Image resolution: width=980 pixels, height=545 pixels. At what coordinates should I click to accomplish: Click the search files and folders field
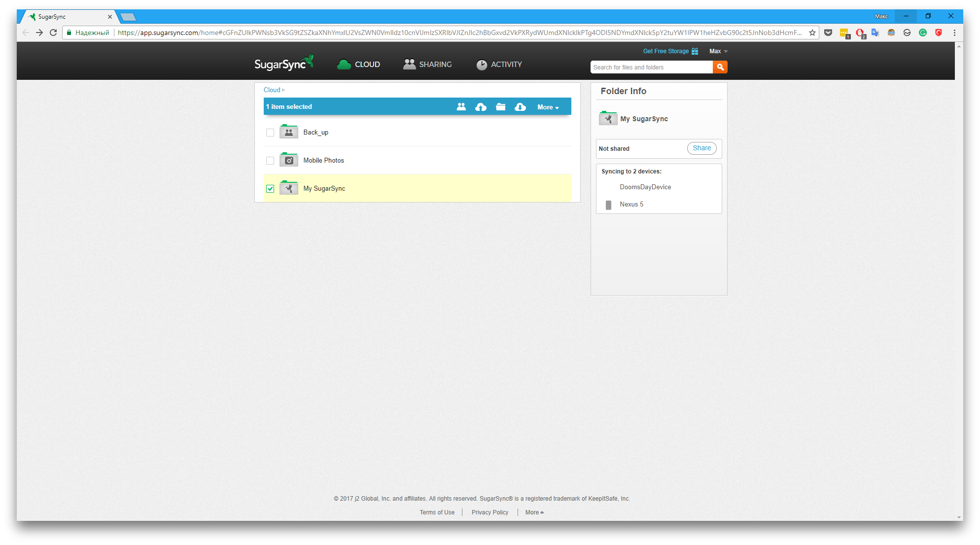[651, 67]
